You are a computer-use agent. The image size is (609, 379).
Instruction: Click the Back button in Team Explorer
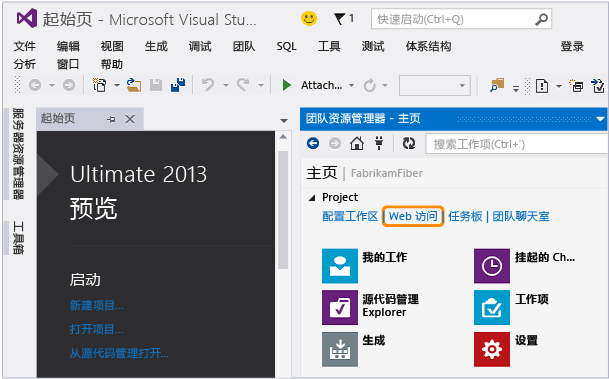tap(313, 144)
